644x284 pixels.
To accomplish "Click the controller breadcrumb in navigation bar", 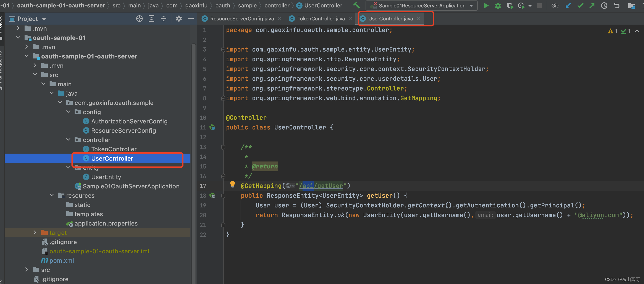I will 277,6.
